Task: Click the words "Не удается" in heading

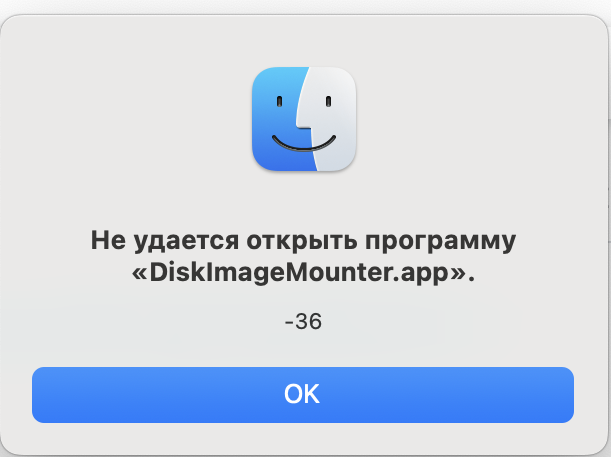Action: tap(165, 240)
